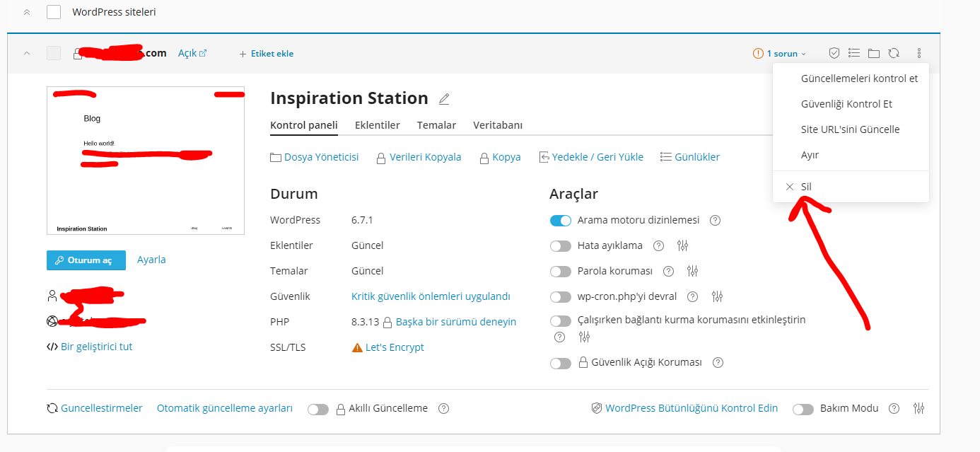Check the WordPress siteleri checkbox
This screenshot has width=980, height=452.
(54, 12)
